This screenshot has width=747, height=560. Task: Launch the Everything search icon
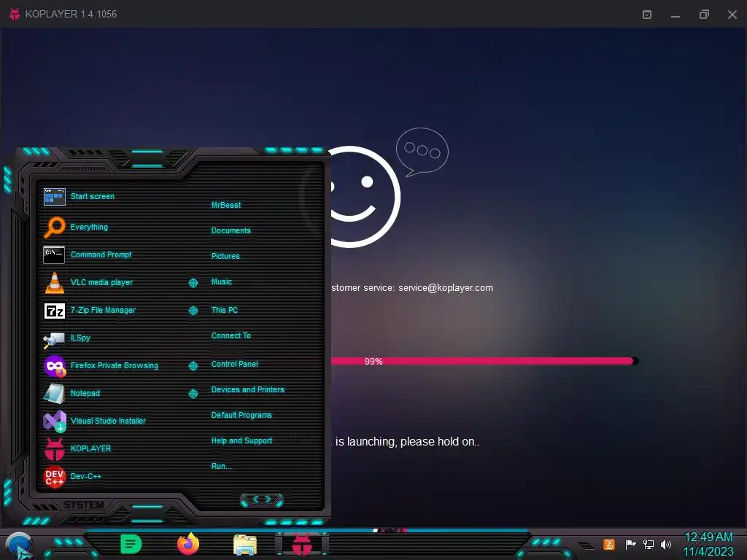pyautogui.click(x=54, y=227)
